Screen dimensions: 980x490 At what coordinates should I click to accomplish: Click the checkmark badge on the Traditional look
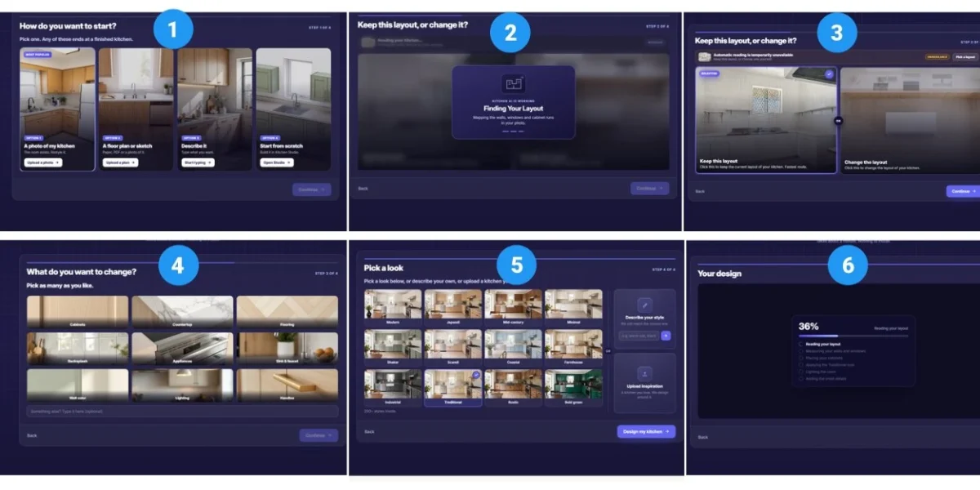tap(475, 375)
